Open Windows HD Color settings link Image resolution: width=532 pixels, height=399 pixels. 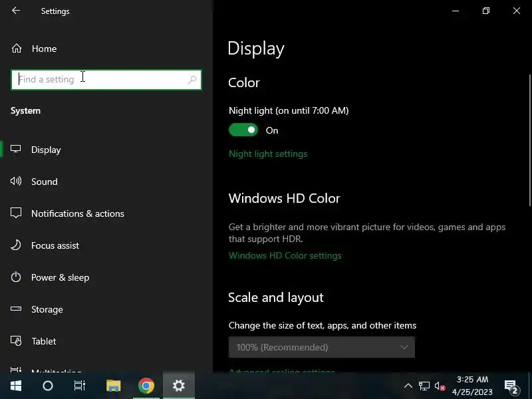pos(285,255)
